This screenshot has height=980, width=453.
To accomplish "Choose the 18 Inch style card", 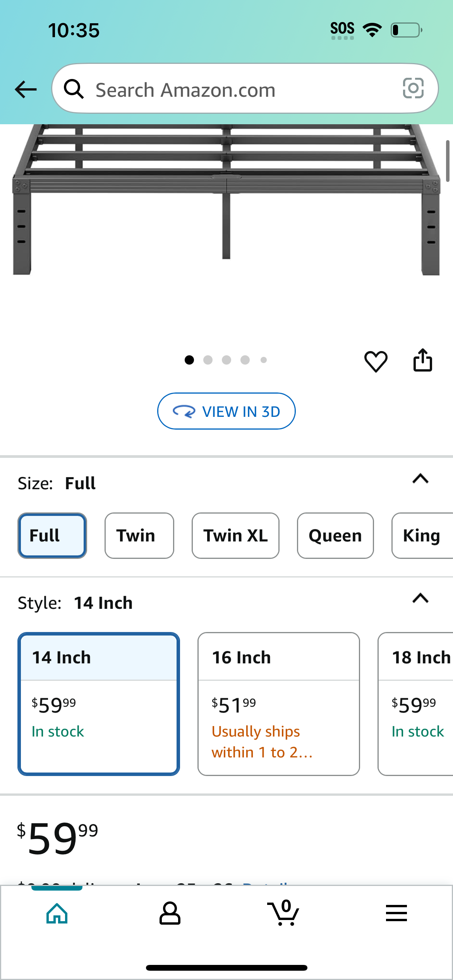I will 415,704.
